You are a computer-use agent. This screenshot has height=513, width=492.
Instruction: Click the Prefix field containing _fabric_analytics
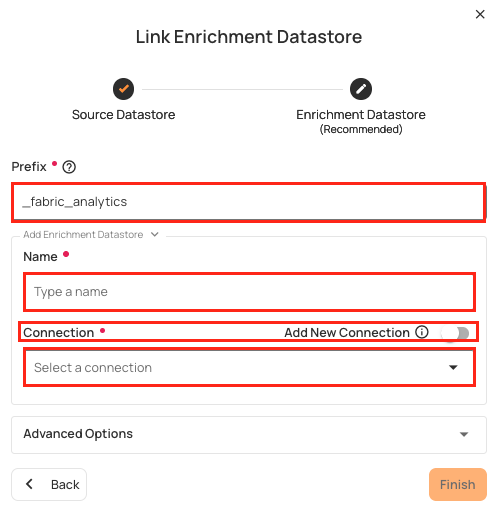[x=248, y=202]
